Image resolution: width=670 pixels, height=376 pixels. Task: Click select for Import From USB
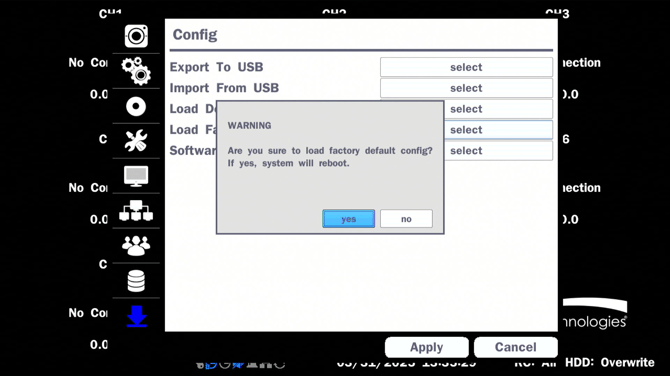tap(466, 88)
